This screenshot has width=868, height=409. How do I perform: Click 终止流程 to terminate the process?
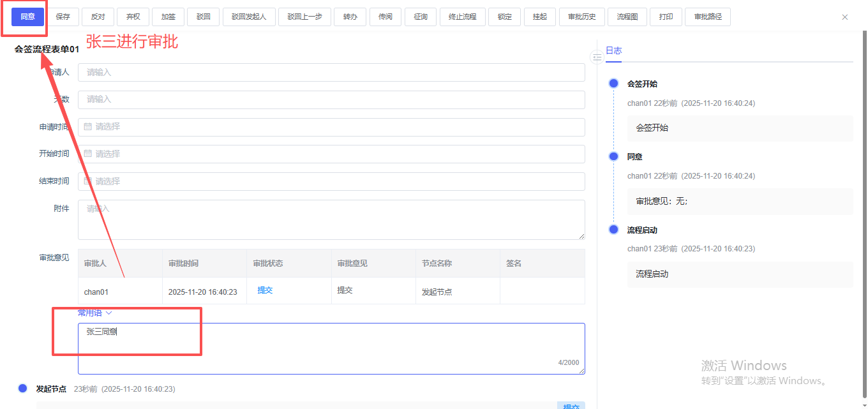click(x=462, y=17)
